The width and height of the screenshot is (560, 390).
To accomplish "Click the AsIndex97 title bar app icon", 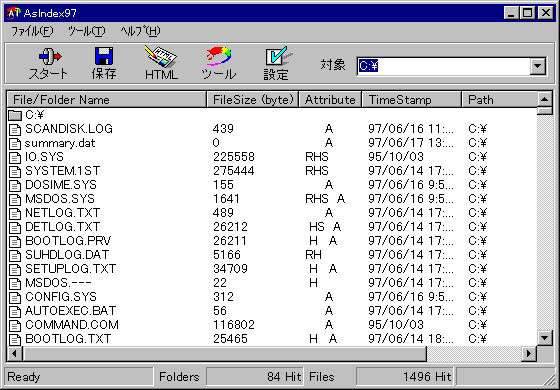I will pyautogui.click(x=14, y=13).
